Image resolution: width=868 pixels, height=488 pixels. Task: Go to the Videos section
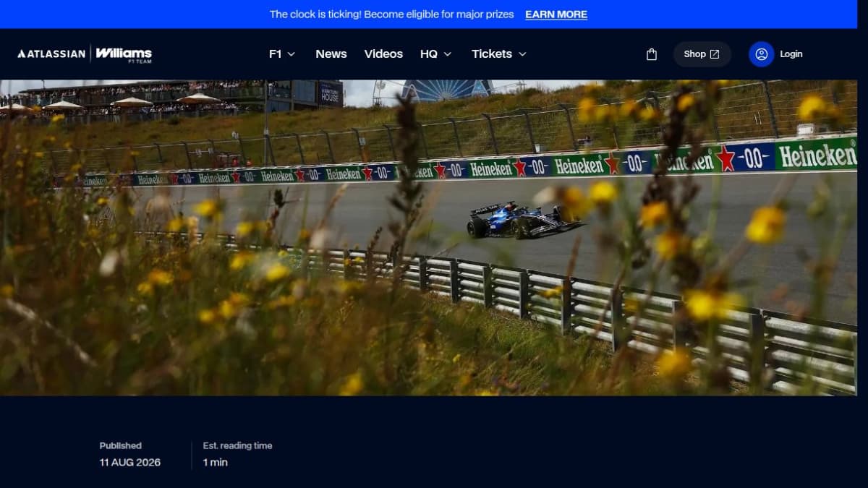(383, 54)
